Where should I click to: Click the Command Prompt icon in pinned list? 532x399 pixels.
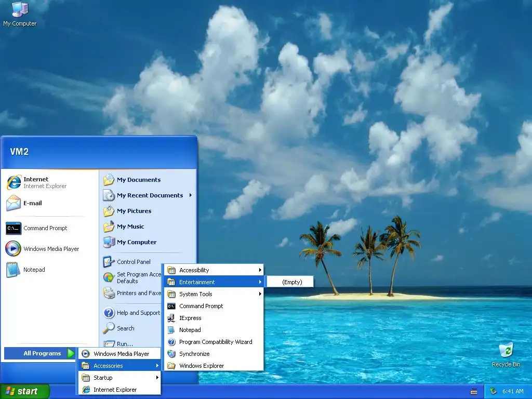pyautogui.click(x=14, y=228)
